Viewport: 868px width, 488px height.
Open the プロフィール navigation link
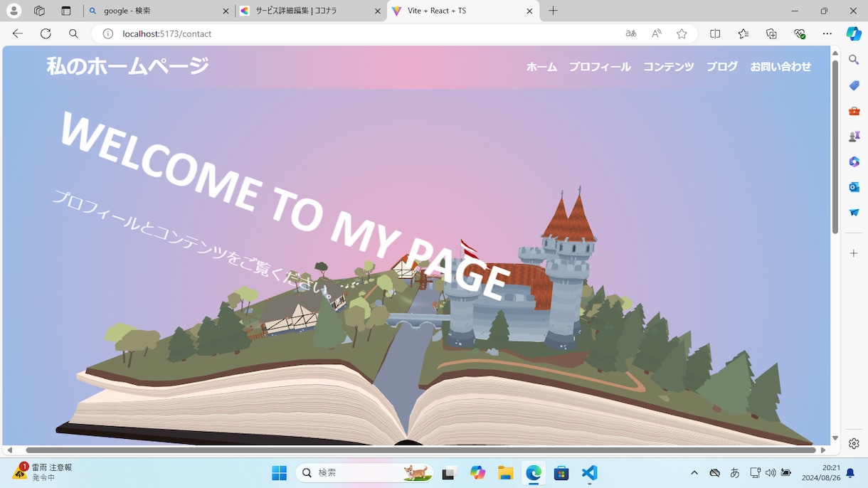[600, 67]
